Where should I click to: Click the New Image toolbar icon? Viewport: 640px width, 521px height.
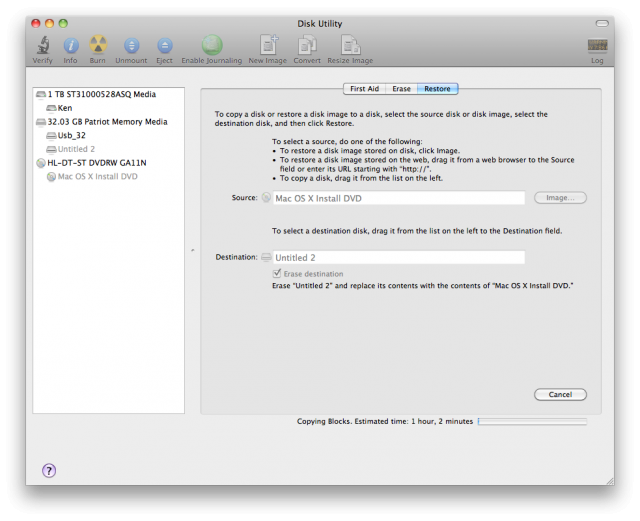[268, 45]
